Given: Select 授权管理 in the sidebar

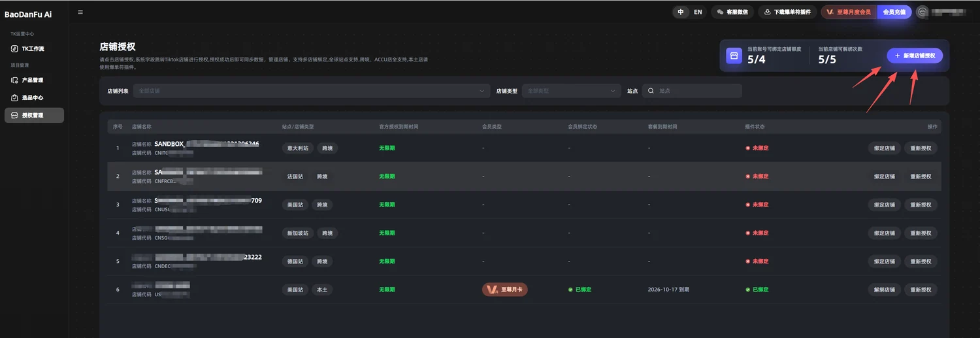Looking at the screenshot, I should pos(34,115).
